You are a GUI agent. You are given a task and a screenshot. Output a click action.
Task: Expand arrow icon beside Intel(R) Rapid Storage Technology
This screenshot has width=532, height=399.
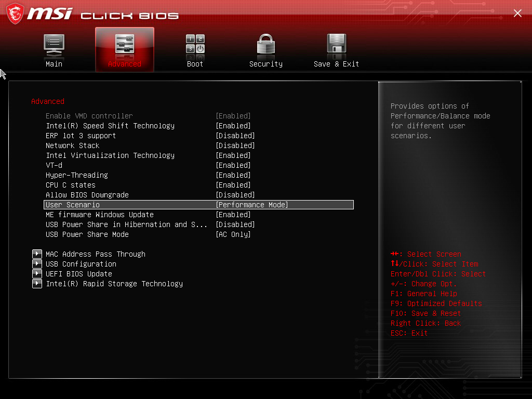tap(37, 283)
